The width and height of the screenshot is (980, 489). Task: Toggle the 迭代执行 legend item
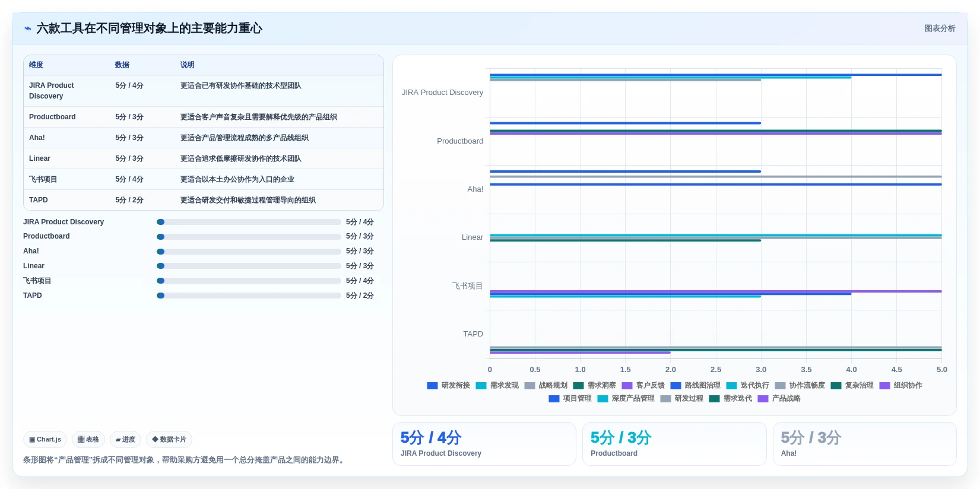click(x=748, y=386)
